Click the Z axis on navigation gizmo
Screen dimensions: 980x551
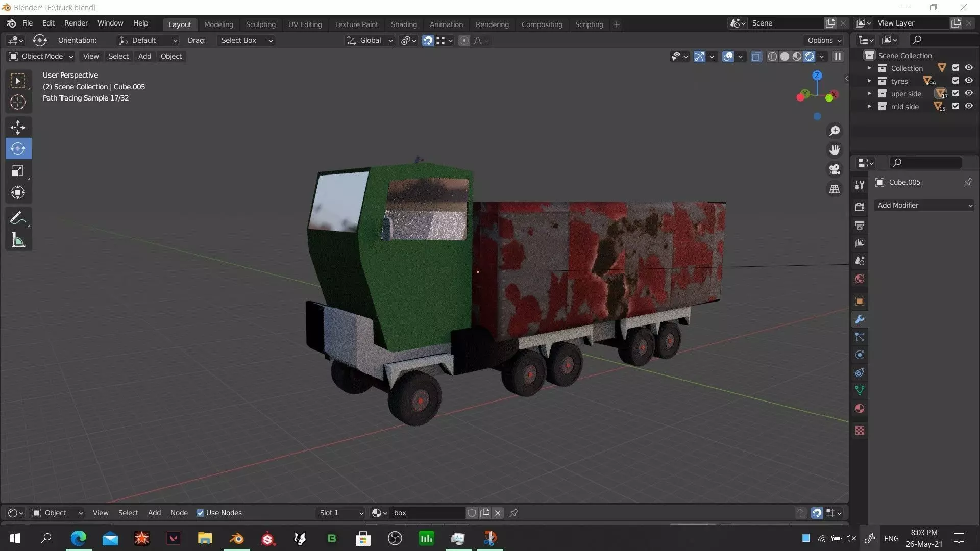click(x=817, y=76)
